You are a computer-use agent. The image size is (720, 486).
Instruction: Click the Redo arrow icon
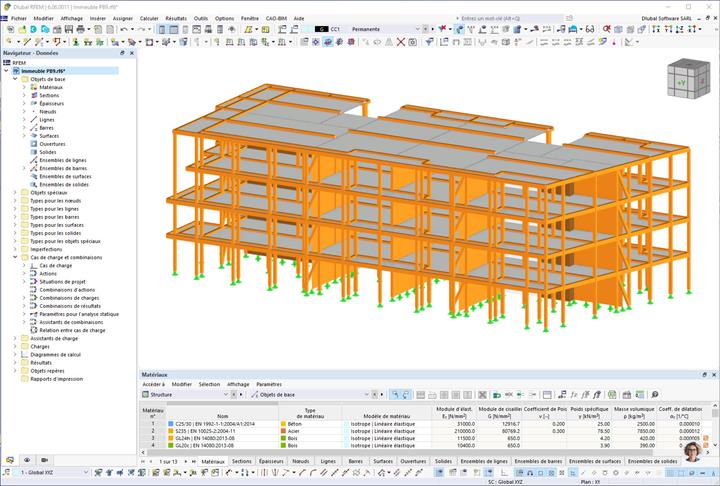point(142,29)
